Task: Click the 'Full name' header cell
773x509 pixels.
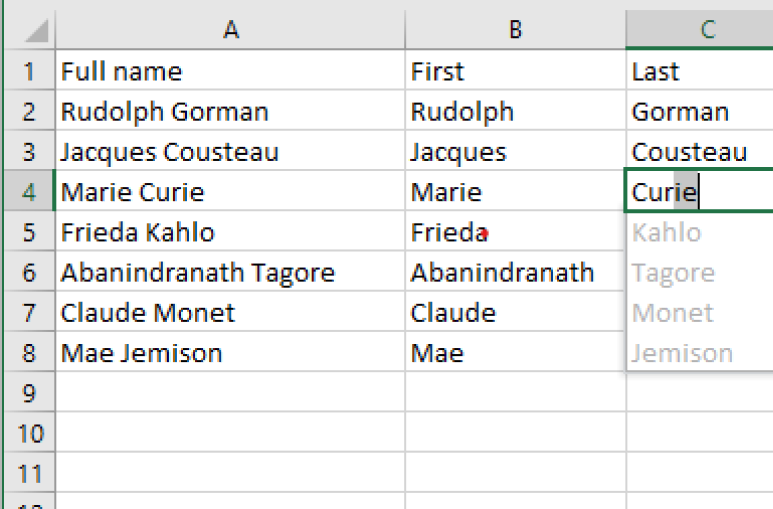Action: (x=230, y=70)
